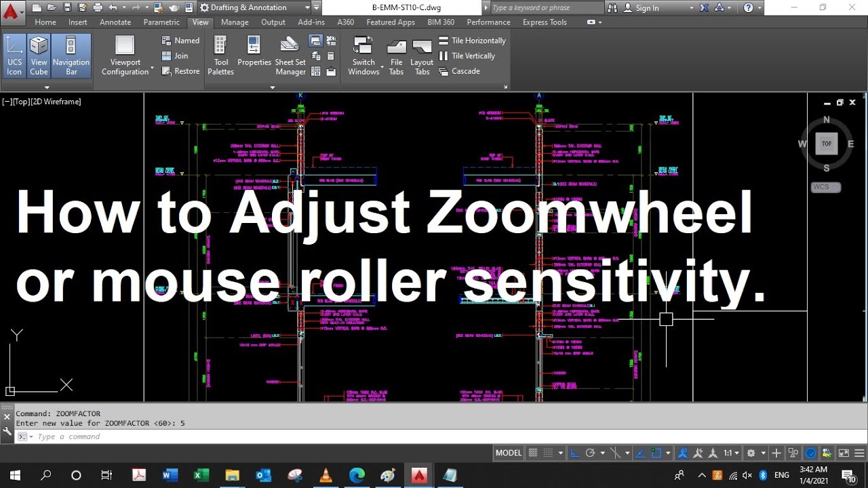Switch to the Insert ribbon tab
The width and height of the screenshot is (868, 488).
coord(77,22)
